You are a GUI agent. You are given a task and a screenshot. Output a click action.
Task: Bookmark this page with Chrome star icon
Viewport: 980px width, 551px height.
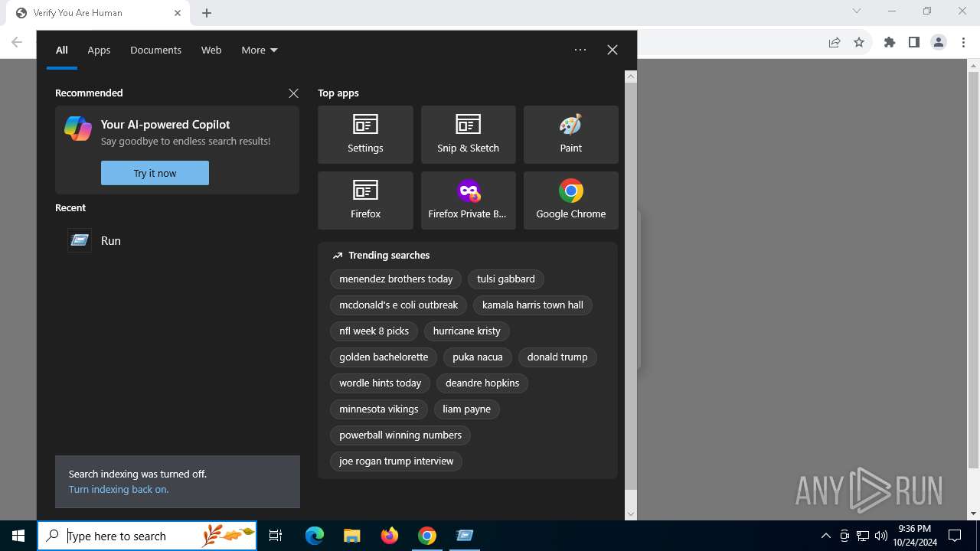[x=859, y=42]
